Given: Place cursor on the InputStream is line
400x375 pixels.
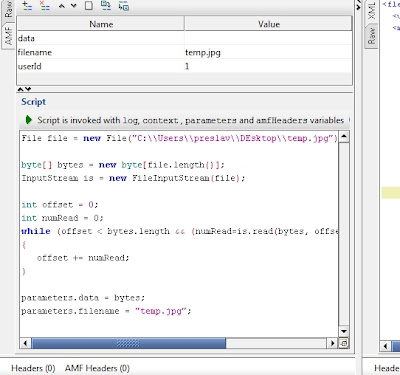Looking at the screenshot, I should pos(133,178).
